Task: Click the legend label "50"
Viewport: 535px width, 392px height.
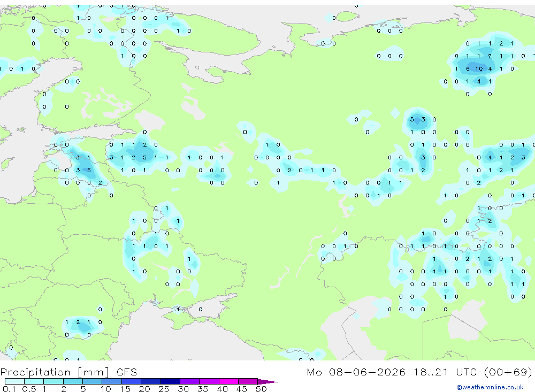Action: pos(262,389)
